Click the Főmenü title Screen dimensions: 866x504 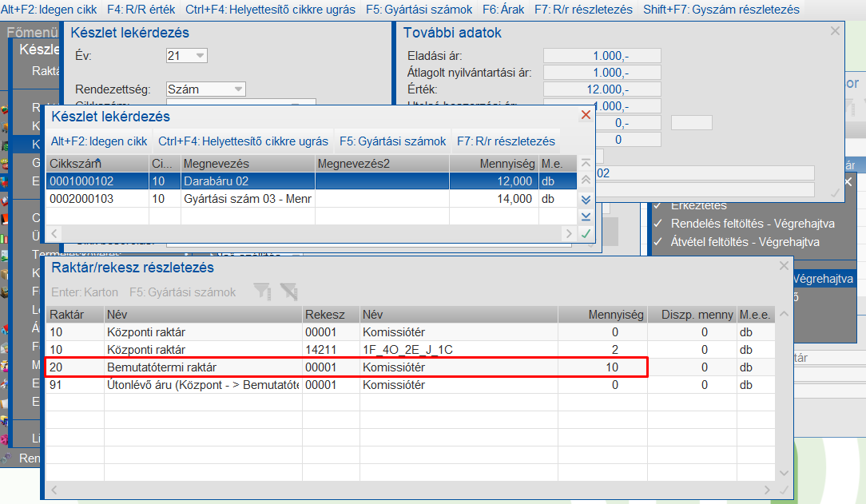32,33
